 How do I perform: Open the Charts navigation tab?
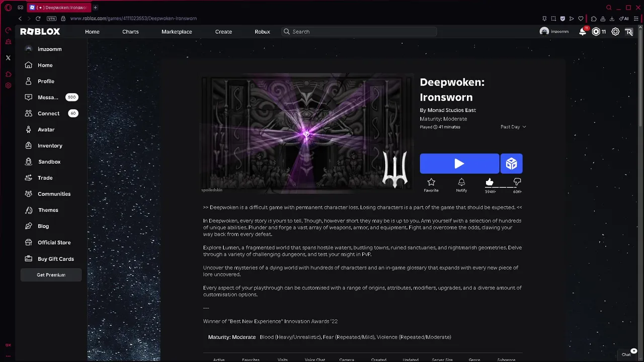[130, 32]
